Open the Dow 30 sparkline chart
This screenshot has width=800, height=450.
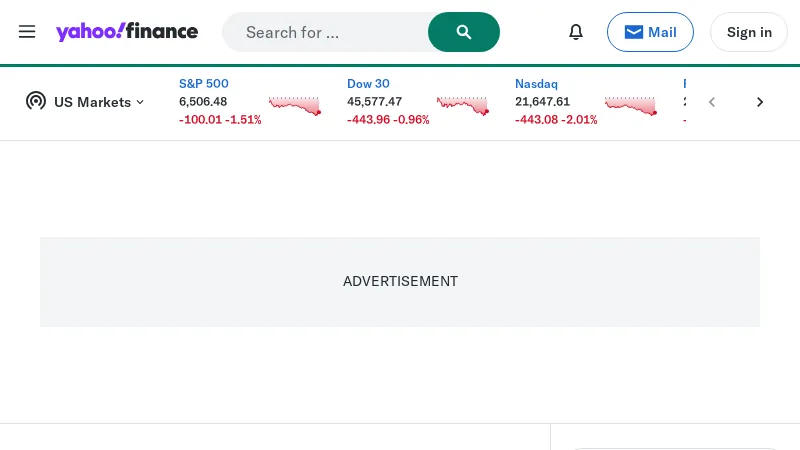(x=463, y=105)
